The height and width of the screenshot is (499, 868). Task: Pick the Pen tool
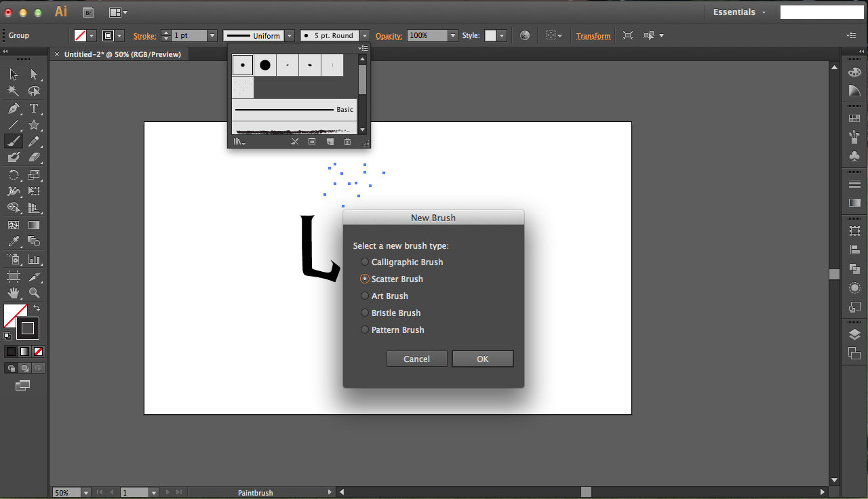(x=14, y=108)
